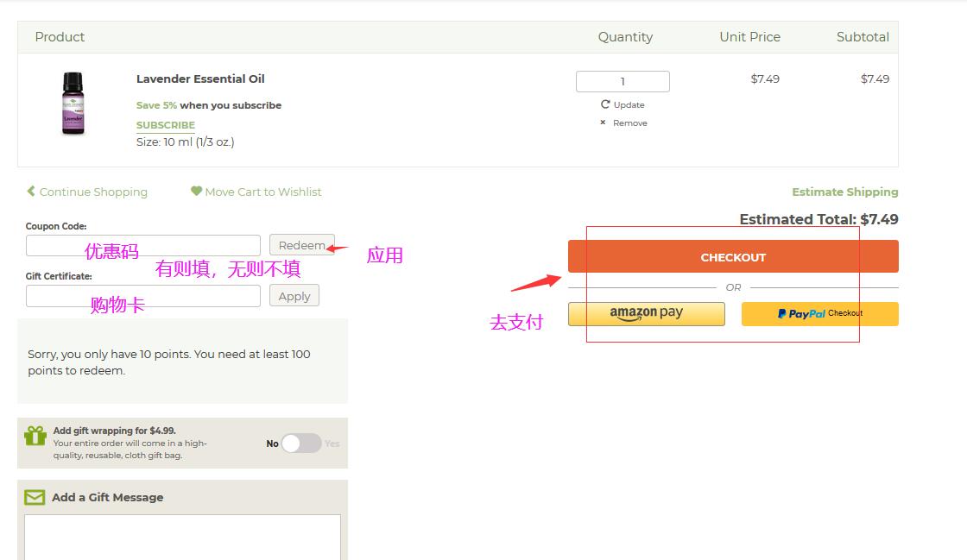967x560 pixels.
Task: Click the Apply gift certificate button
Action: (x=294, y=296)
